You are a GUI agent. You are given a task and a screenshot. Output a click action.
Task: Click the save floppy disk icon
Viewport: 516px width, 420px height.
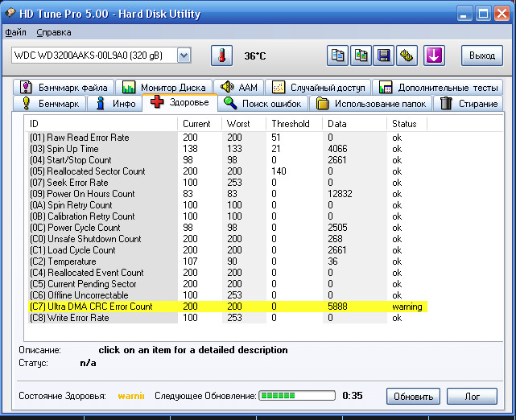384,56
